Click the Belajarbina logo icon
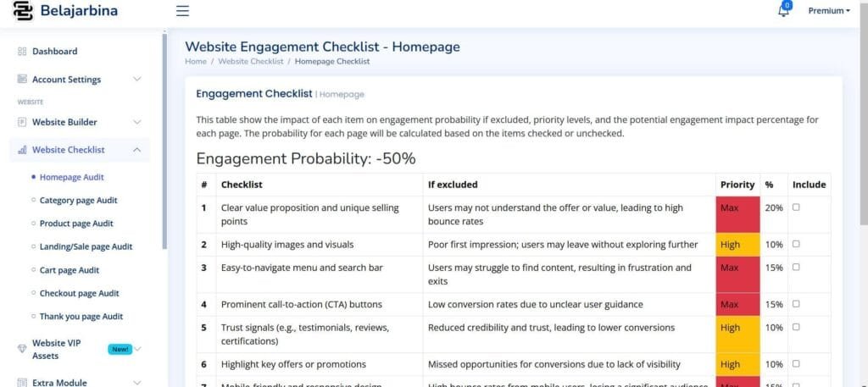 pos(21,12)
